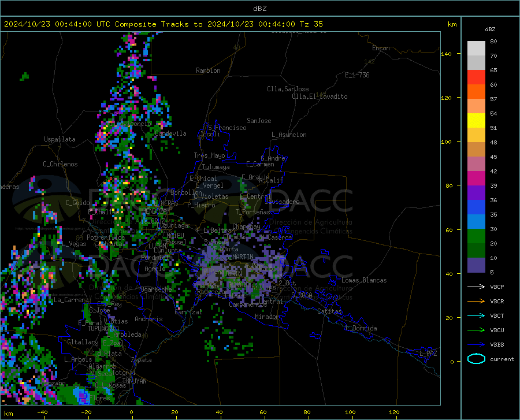Click the Campamentos map label
This screenshot has width=520, height=420.
coord(248,304)
